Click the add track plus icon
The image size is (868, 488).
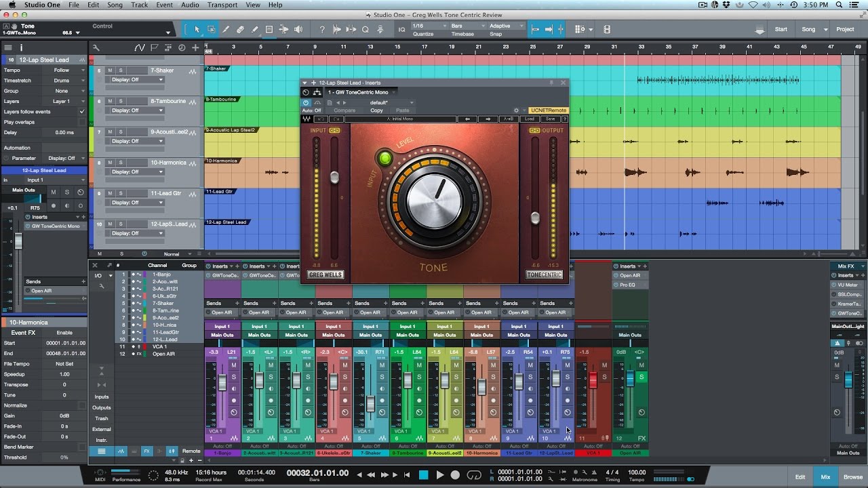(x=195, y=47)
